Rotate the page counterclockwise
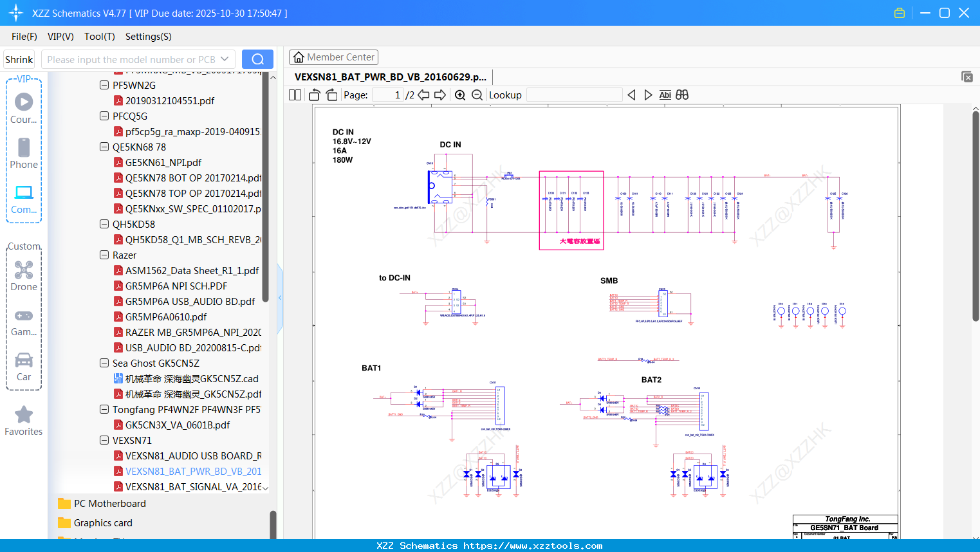This screenshot has height=552, width=980. (315, 95)
